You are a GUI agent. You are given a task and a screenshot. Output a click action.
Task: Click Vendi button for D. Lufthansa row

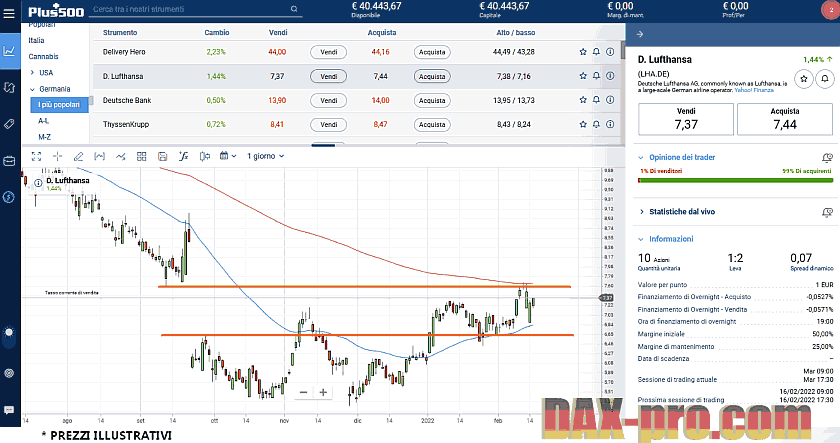pyautogui.click(x=328, y=77)
